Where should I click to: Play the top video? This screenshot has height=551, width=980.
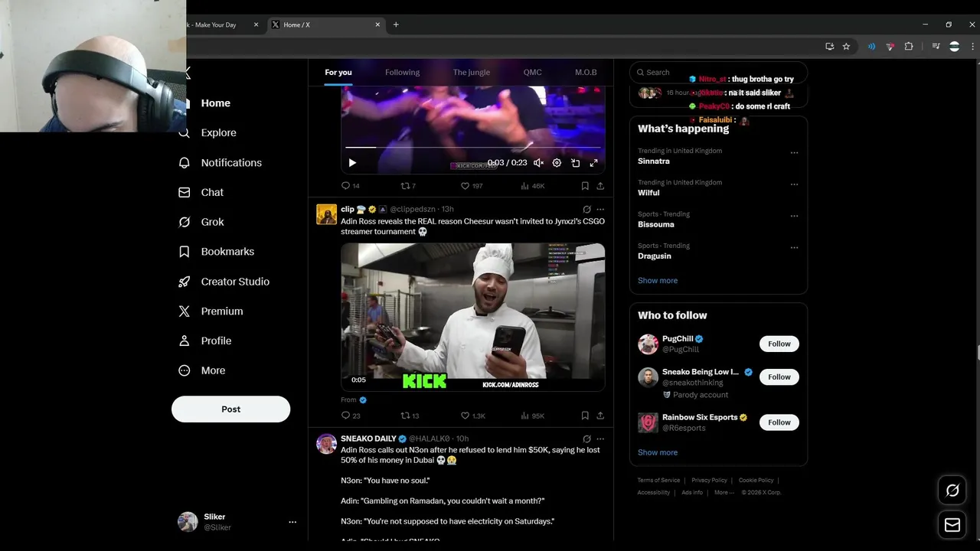tap(352, 163)
